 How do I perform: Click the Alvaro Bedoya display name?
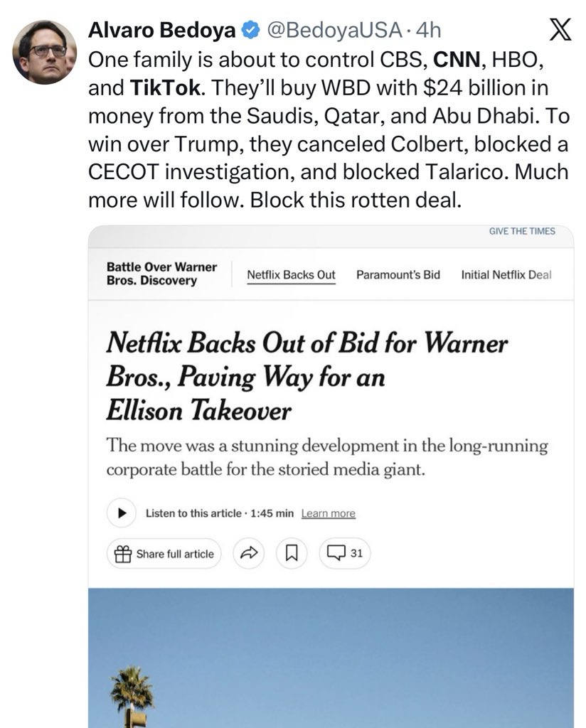(162, 31)
